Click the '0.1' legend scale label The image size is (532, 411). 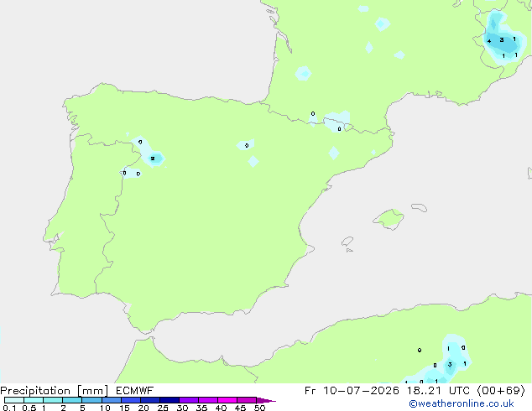click(x=9, y=408)
